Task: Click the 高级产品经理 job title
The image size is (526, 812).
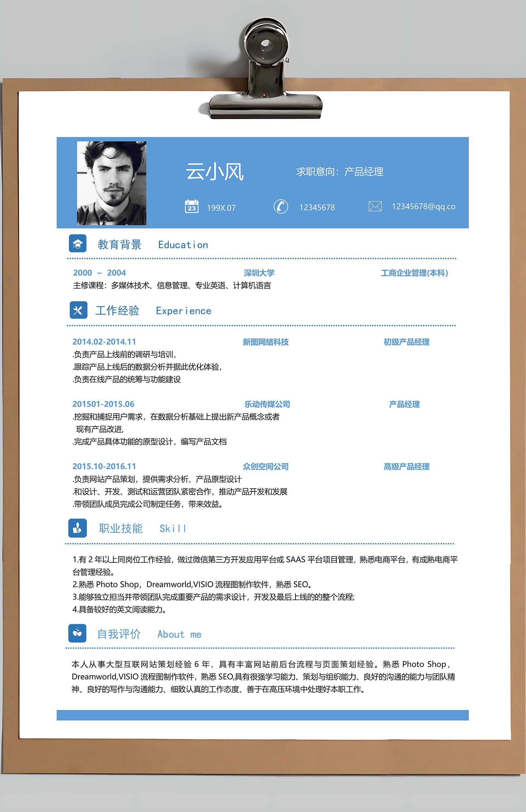Action: (406, 466)
